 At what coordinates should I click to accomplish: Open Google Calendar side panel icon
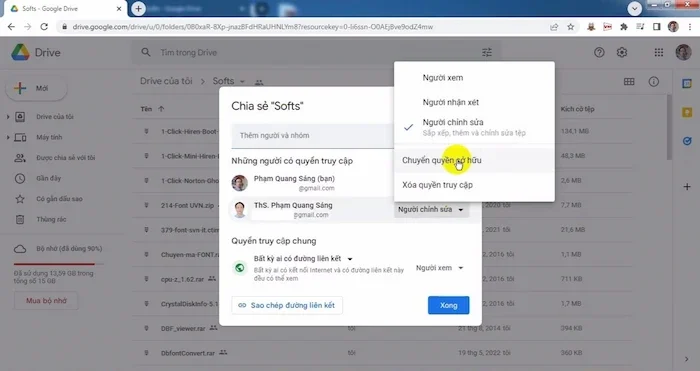(687, 83)
